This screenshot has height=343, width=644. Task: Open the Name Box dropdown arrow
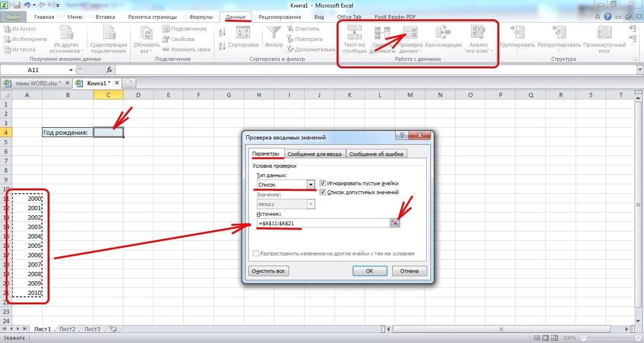71,70
